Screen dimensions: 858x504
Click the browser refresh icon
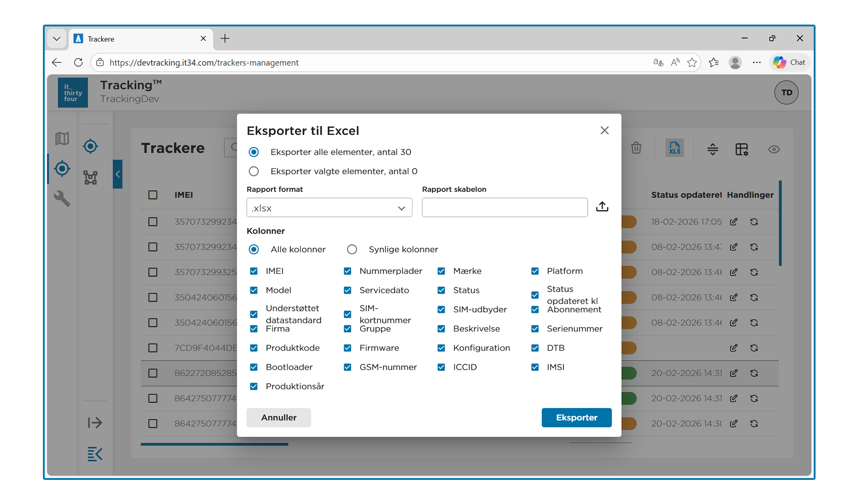[x=78, y=63]
